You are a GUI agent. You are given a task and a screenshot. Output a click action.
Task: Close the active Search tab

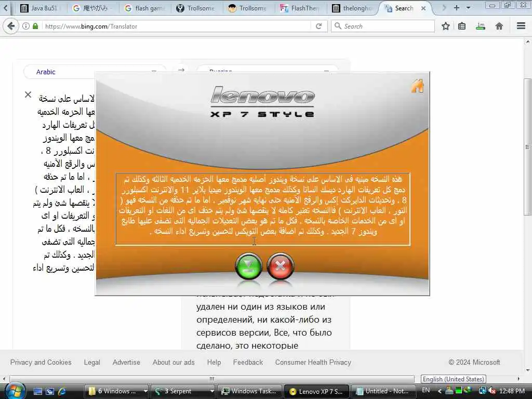click(x=423, y=8)
